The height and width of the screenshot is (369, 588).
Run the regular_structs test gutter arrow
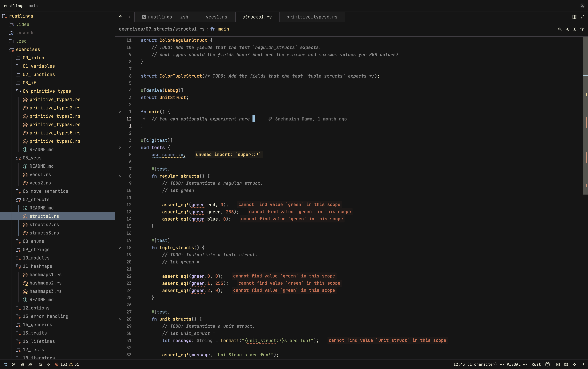(x=120, y=176)
